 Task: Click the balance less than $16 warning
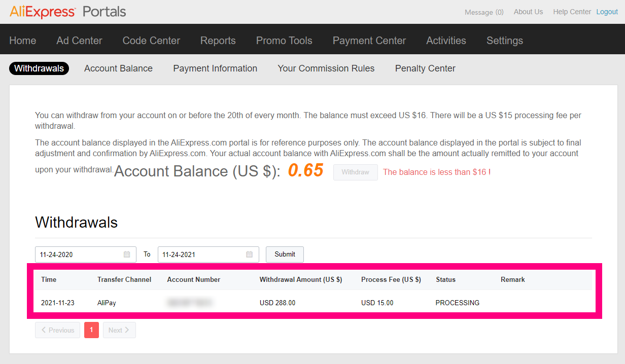click(437, 172)
